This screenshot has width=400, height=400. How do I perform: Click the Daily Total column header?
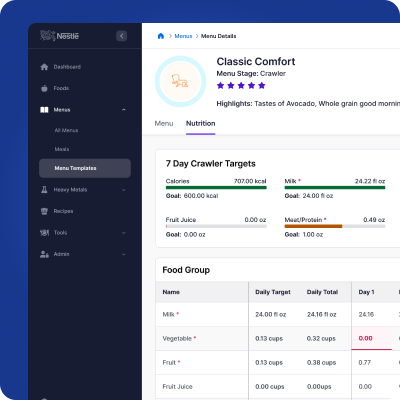click(322, 292)
